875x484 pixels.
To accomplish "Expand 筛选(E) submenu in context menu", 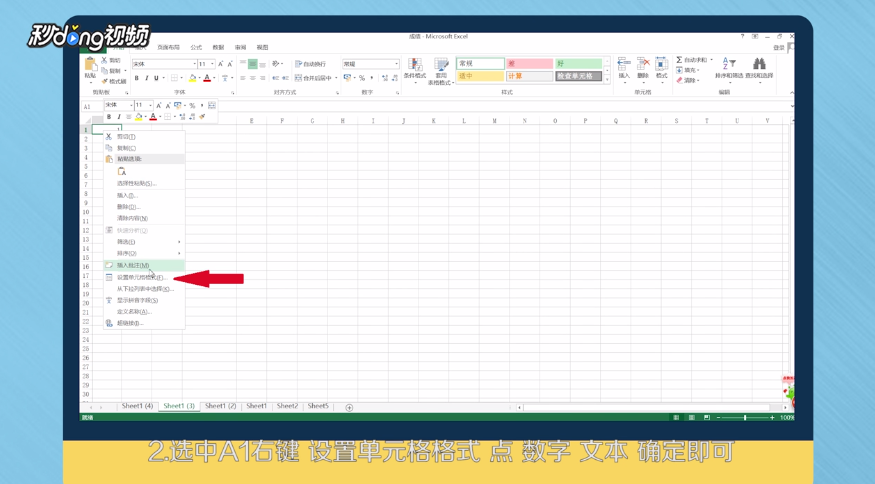I will click(x=144, y=242).
